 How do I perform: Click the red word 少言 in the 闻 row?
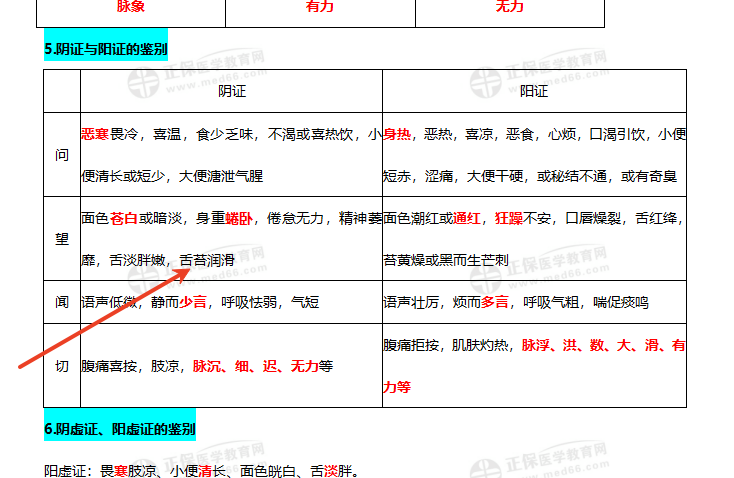[x=193, y=301]
